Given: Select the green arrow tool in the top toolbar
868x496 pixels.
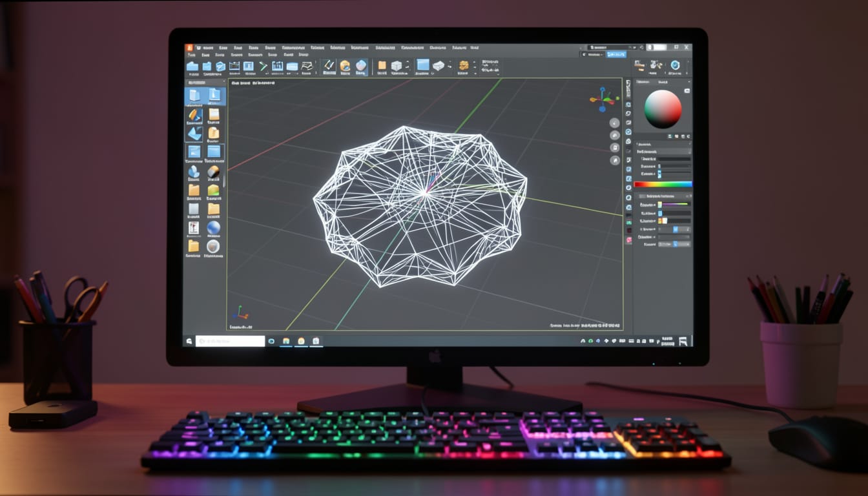Looking at the screenshot, I should pos(262,67).
